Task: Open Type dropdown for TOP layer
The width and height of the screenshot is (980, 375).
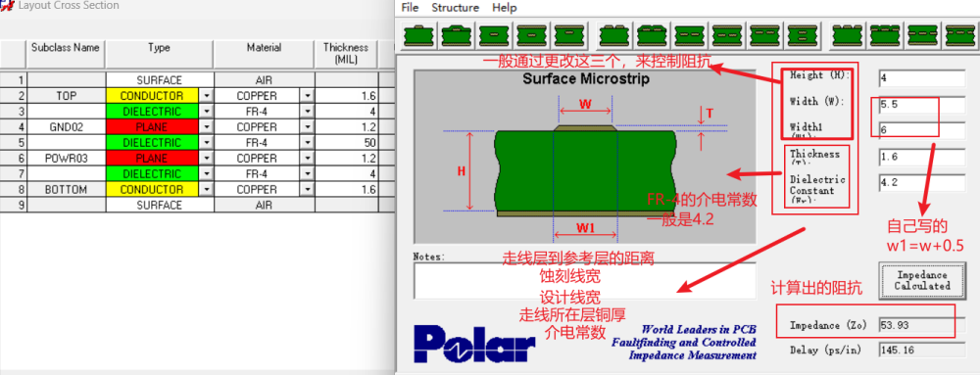Action: [206, 96]
